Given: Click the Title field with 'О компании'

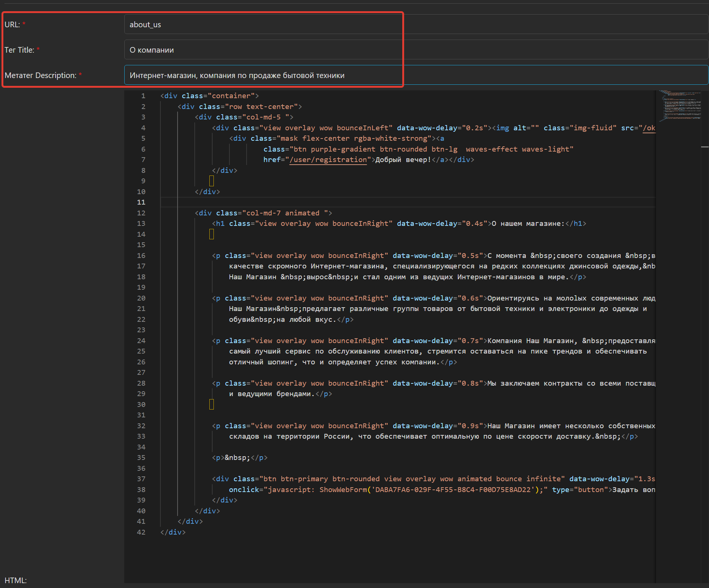Looking at the screenshot, I should 416,50.
